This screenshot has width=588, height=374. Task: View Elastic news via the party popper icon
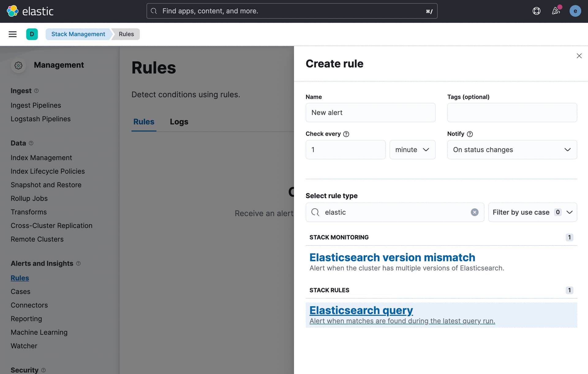[556, 11]
